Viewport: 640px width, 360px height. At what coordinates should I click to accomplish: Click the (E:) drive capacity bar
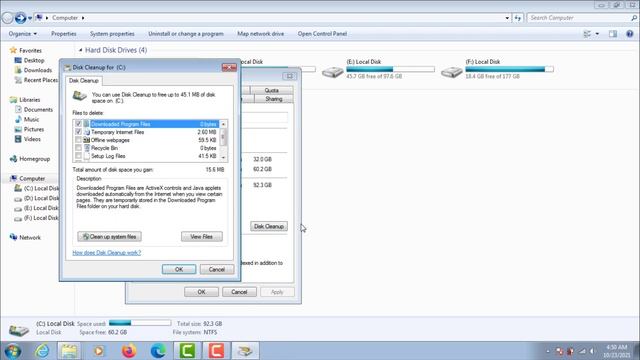pyautogui.click(x=390, y=69)
